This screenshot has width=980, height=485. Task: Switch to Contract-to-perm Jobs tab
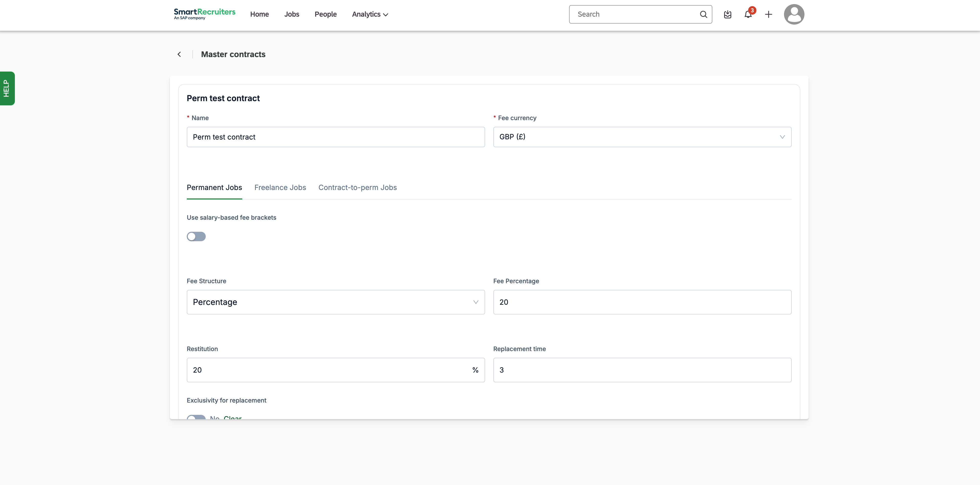click(x=358, y=188)
